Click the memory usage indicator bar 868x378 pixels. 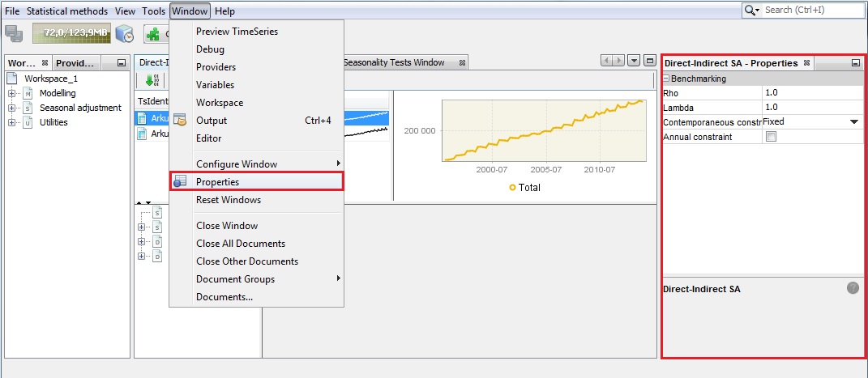[x=71, y=33]
